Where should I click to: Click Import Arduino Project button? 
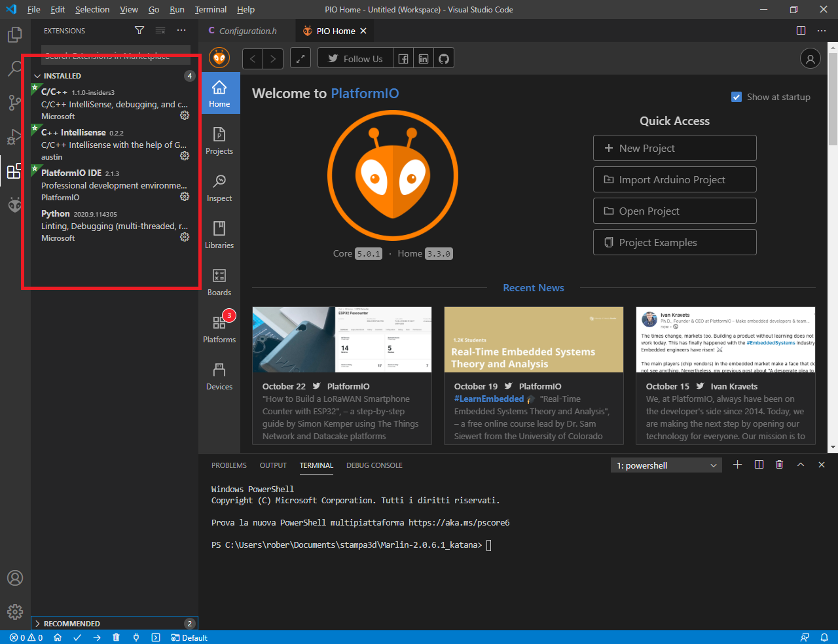[x=674, y=179]
